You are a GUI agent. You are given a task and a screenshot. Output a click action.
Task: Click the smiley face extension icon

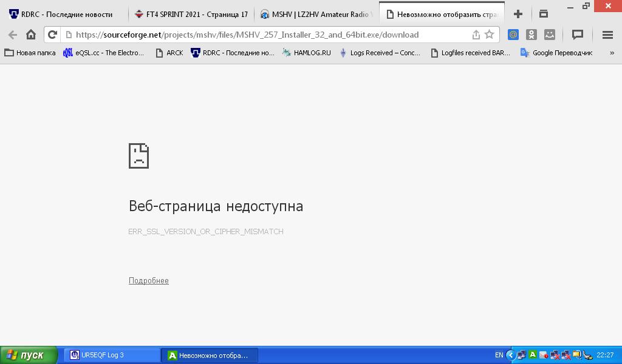point(550,35)
